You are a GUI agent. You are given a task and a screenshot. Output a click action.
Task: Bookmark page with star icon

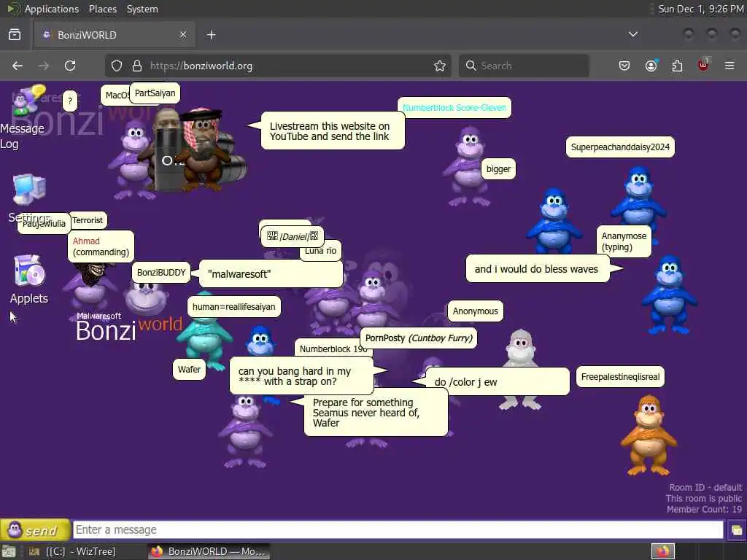tap(440, 66)
